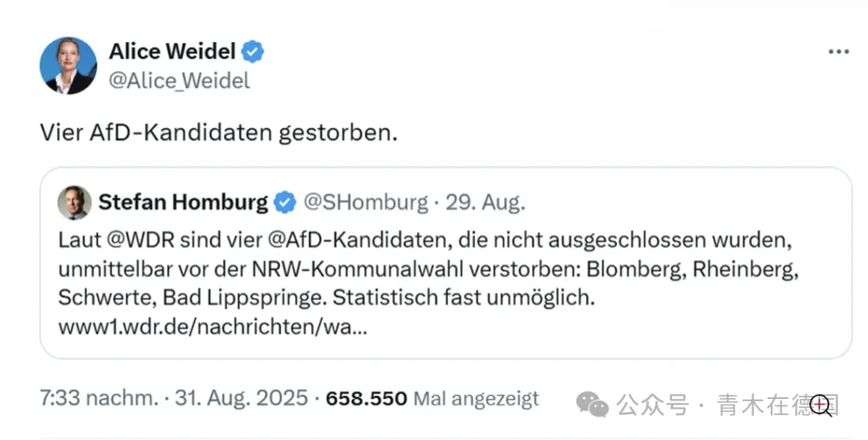Open the @SHomburg handle
Screen dimensions: 868x440
365,203
